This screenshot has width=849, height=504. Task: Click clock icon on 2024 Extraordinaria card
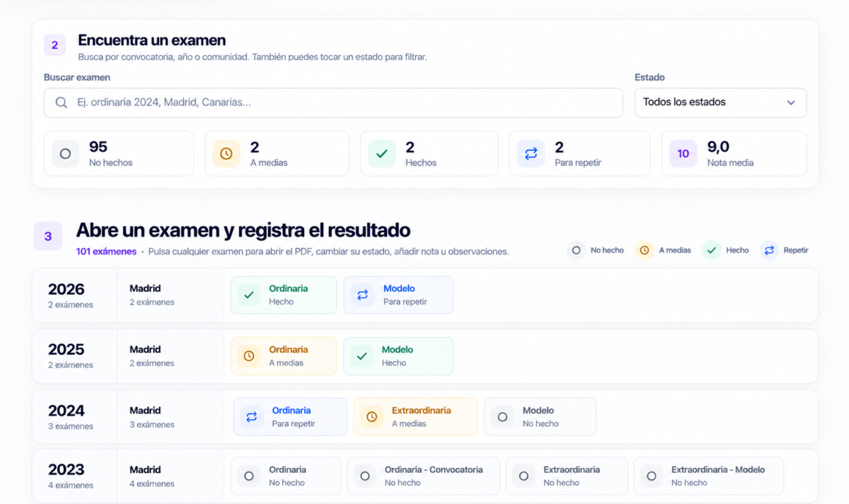click(372, 417)
